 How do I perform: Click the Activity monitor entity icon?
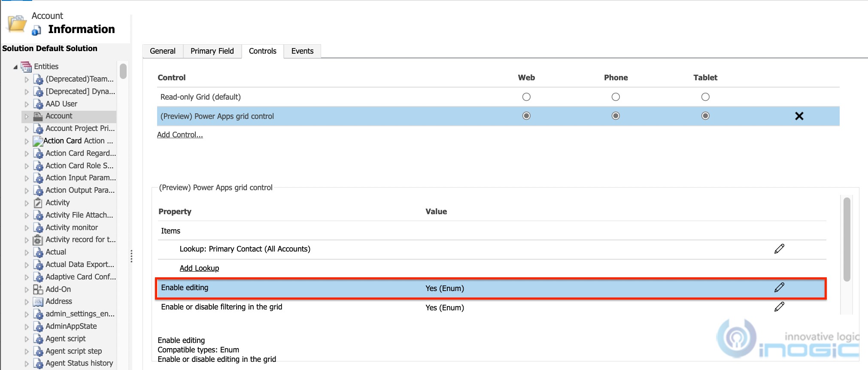click(x=38, y=227)
